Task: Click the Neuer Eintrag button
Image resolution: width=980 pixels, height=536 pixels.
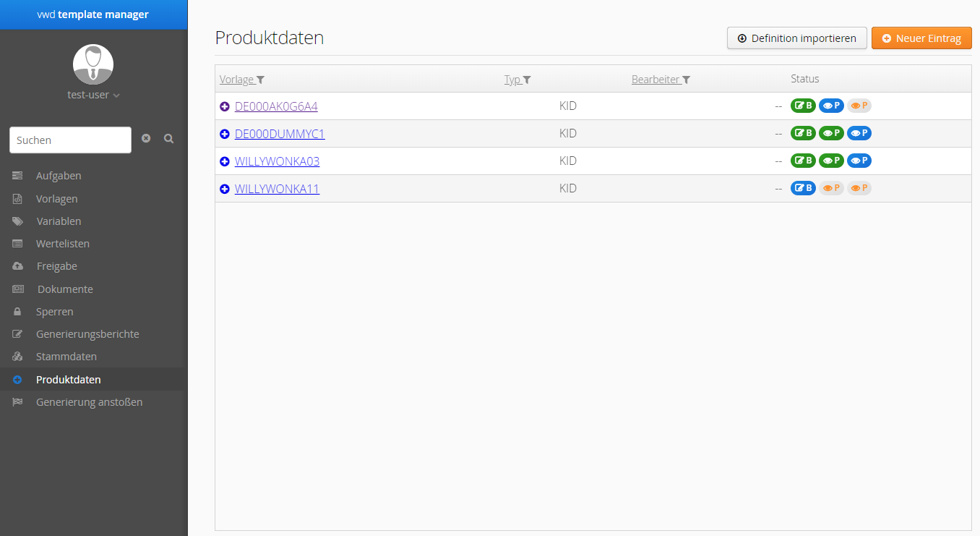Action: coord(921,38)
